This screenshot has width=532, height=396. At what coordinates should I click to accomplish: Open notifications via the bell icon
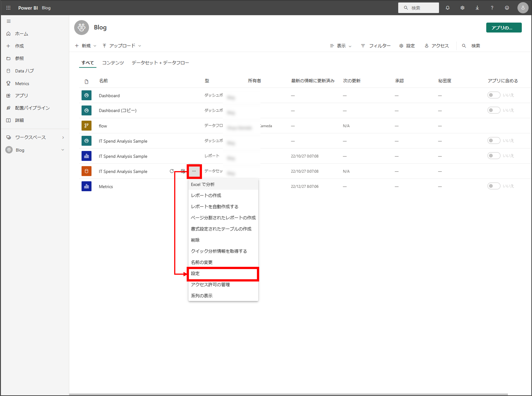447,8
